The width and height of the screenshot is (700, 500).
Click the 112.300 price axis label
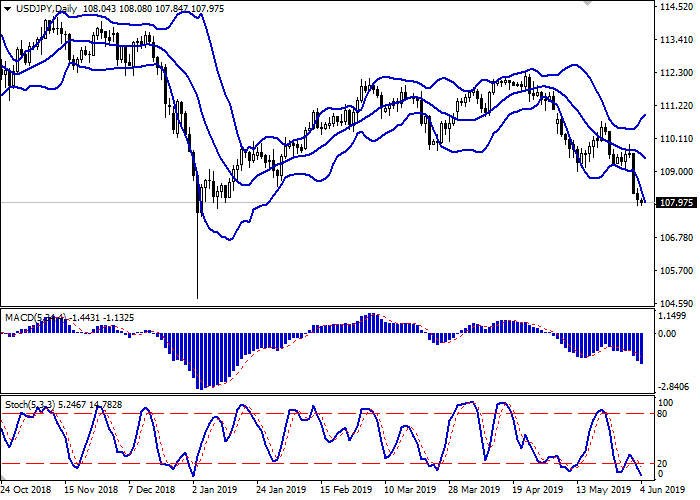(x=677, y=73)
